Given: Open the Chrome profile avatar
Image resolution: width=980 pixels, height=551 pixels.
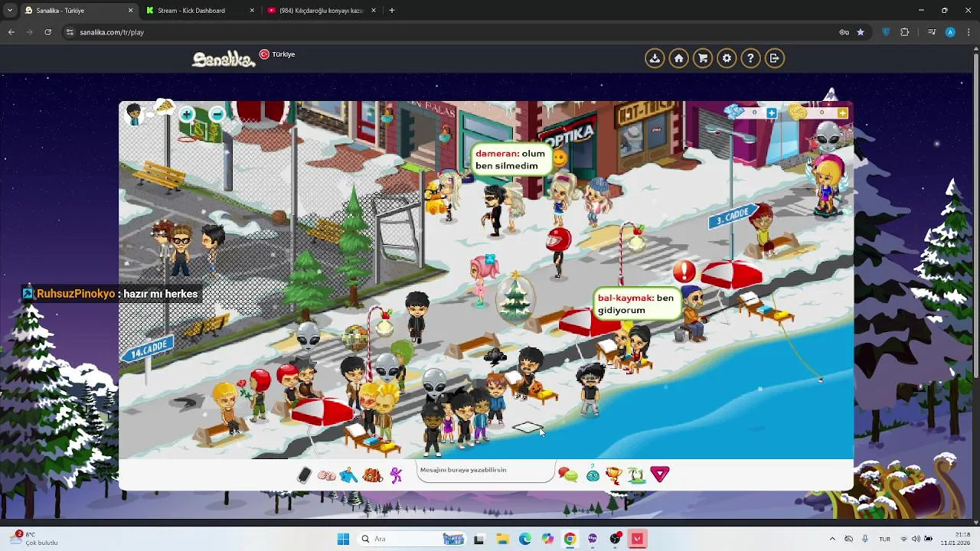Looking at the screenshot, I should pyautogui.click(x=950, y=32).
